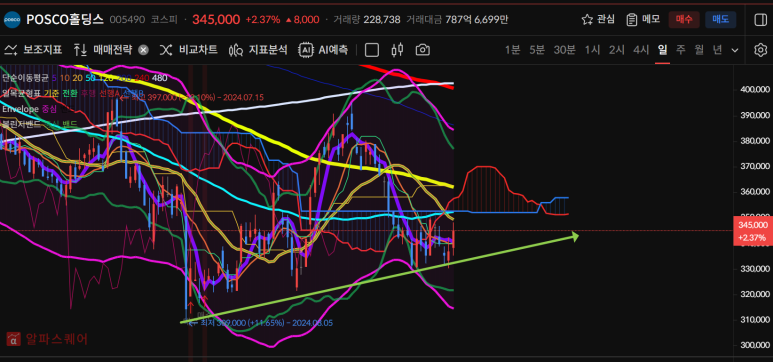Viewport: 773px width, 362px height.
Task: Switch to 1시 timeframe
Action: 592,50
